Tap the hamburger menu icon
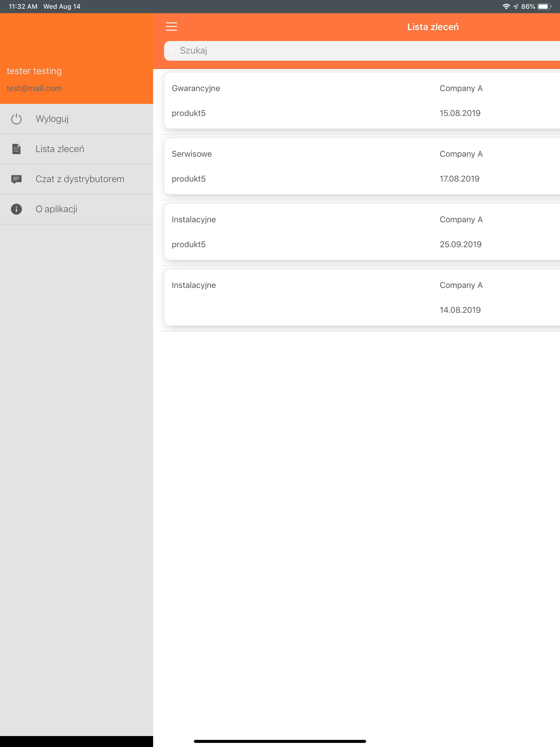This screenshot has height=747, width=560. coord(171,27)
